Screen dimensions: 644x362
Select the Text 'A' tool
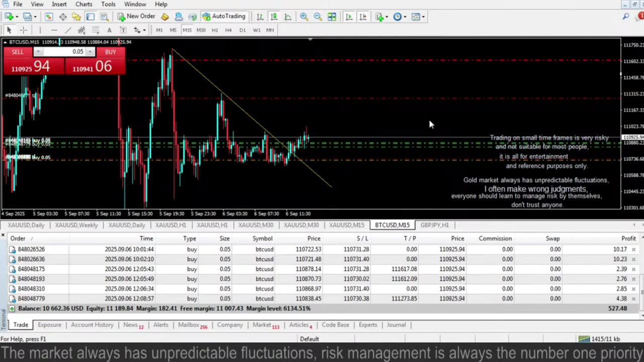coord(109,30)
